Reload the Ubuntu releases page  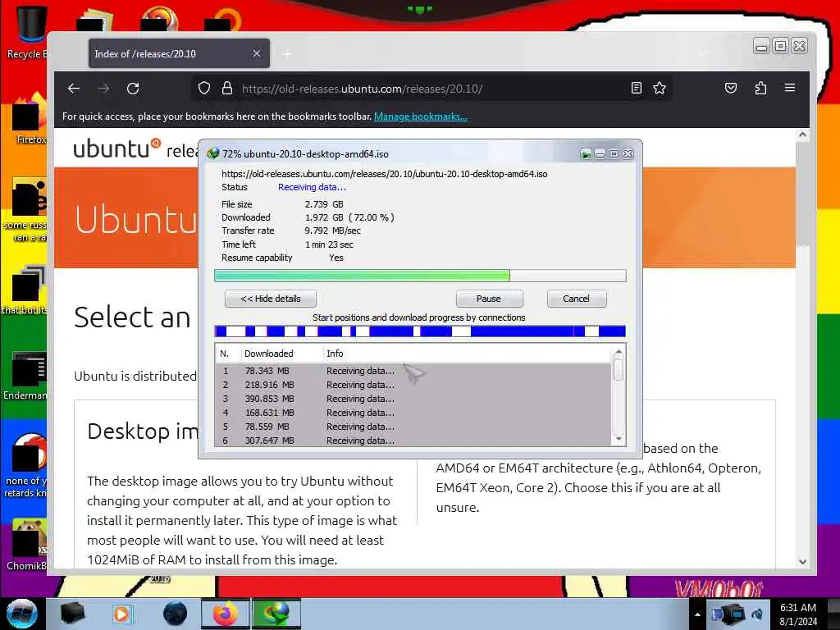click(x=134, y=89)
